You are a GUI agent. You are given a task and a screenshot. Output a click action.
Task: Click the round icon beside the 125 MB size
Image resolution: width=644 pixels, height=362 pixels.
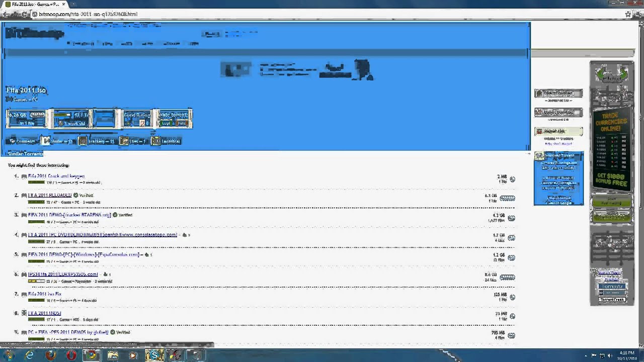click(x=512, y=297)
